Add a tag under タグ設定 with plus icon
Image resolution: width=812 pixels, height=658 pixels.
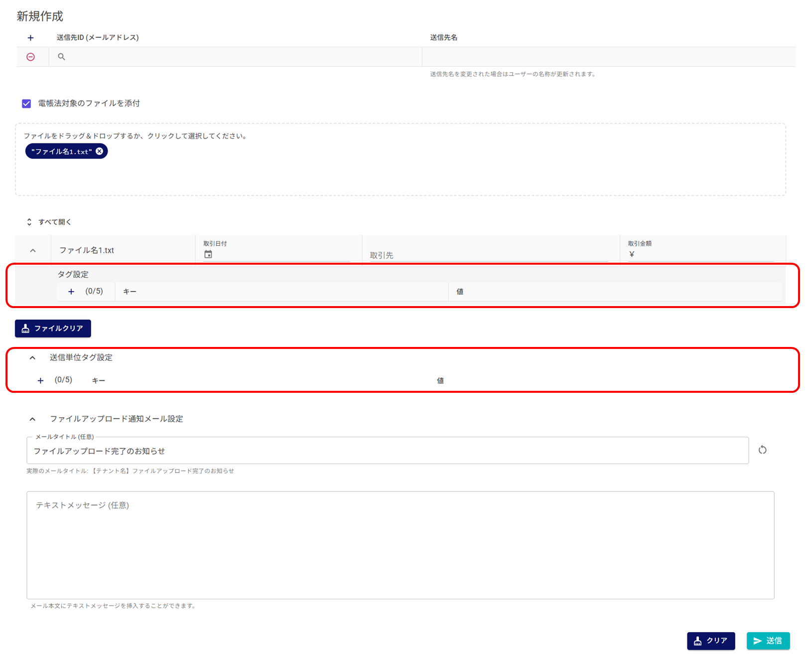[71, 292]
